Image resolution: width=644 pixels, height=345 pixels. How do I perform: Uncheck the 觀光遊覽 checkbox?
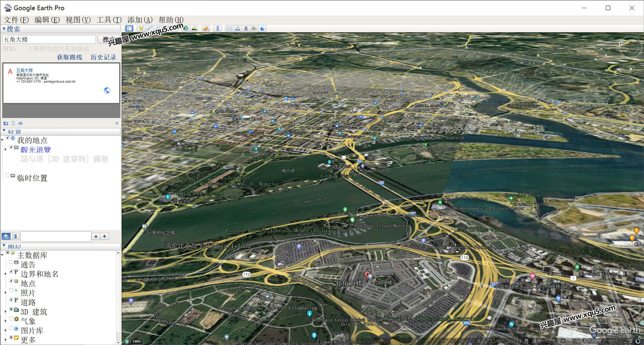click(11, 148)
